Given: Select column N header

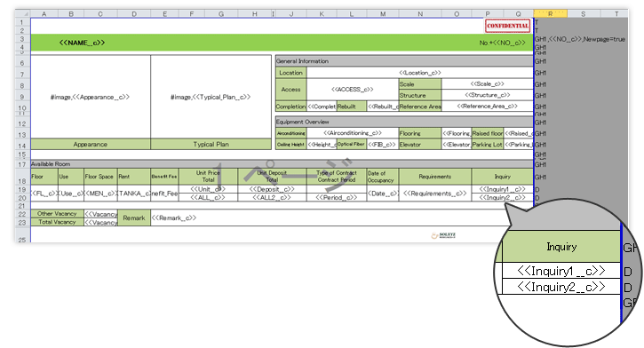Looking at the screenshot, I should click(x=420, y=13).
